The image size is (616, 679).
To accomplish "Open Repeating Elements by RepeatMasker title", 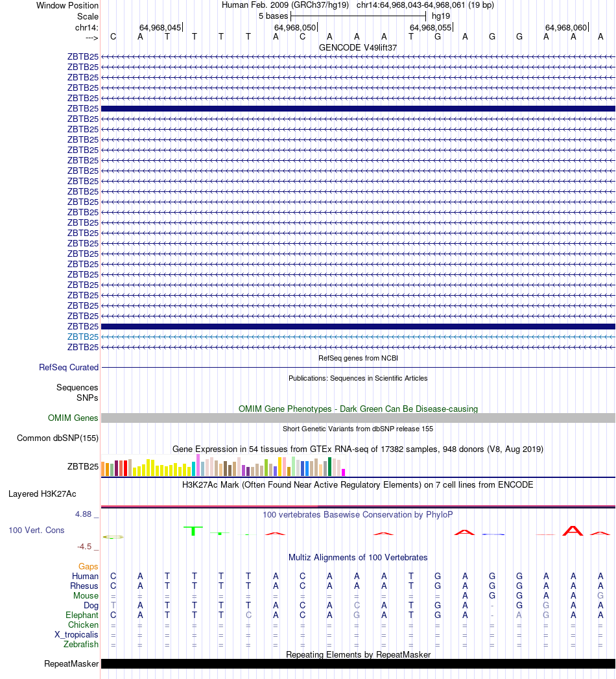I will pyautogui.click(x=358, y=655).
